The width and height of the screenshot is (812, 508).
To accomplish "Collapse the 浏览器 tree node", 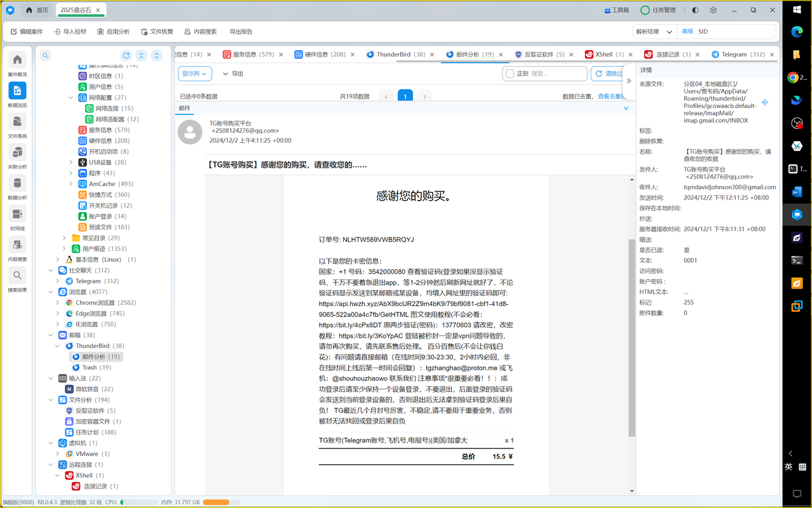I will 51,292.
